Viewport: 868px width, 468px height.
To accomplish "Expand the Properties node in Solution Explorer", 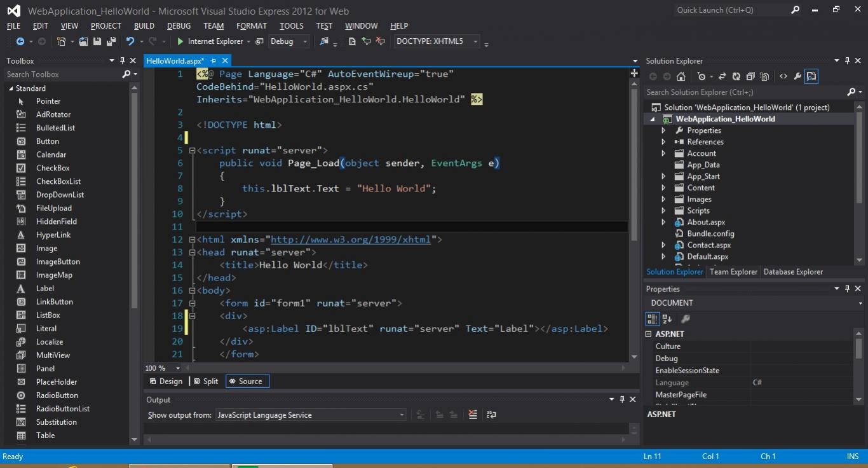I will 663,130.
